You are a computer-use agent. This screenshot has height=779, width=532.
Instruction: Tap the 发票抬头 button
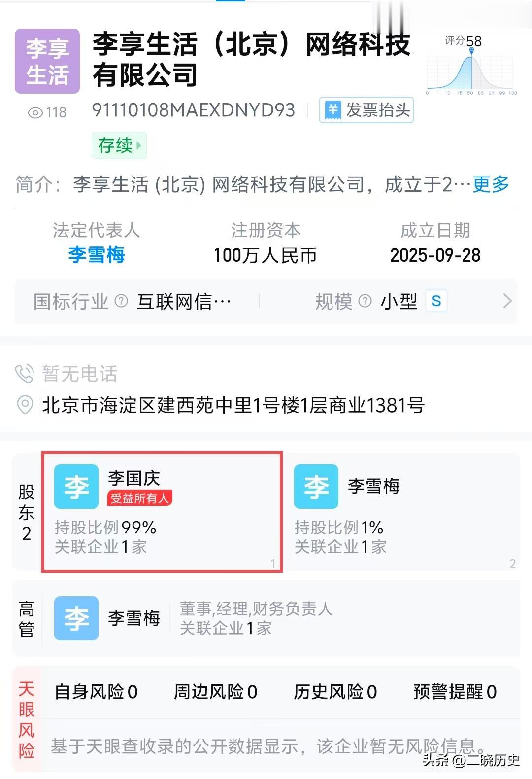tap(366, 110)
